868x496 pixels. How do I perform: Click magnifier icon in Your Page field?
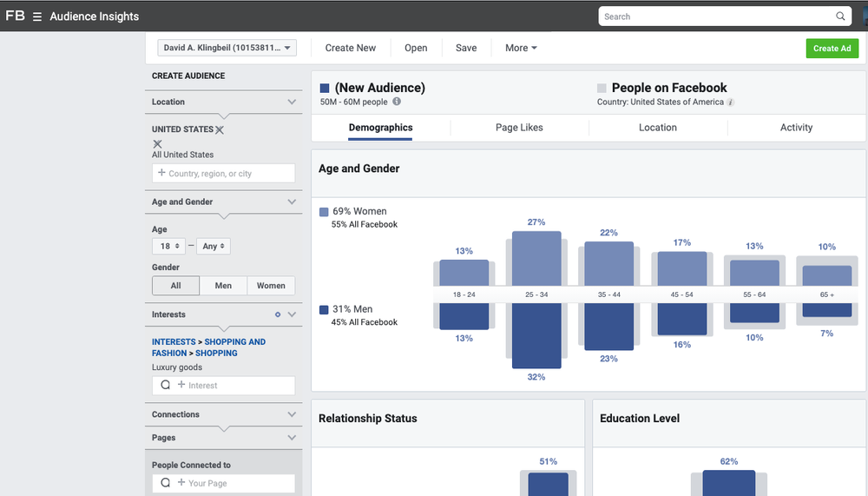(x=165, y=483)
